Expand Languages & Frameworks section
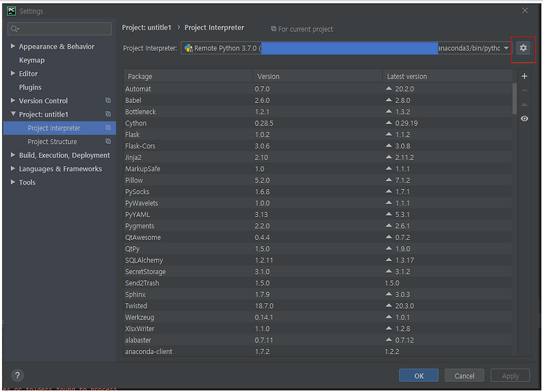The height and width of the screenshot is (392, 543). tap(13, 168)
